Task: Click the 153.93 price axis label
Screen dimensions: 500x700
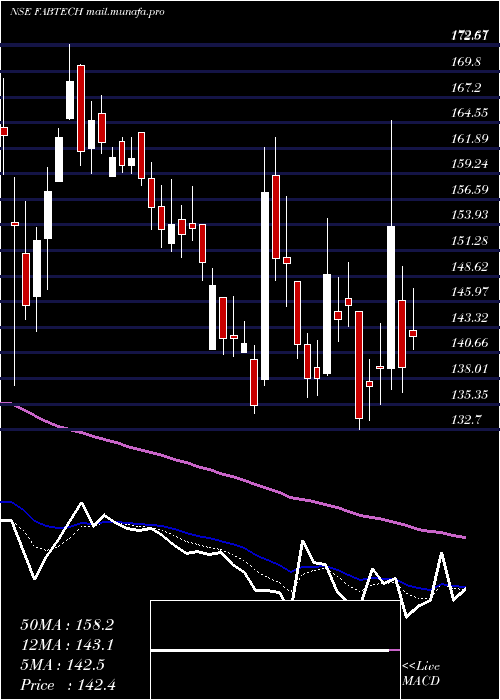Action: pyautogui.click(x=469, y=216)
